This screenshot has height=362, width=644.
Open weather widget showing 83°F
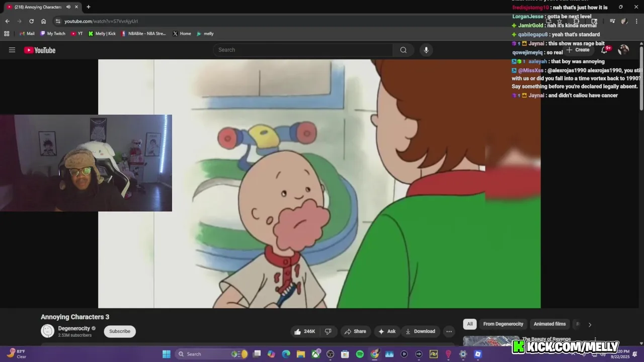[x=16, y=354]
